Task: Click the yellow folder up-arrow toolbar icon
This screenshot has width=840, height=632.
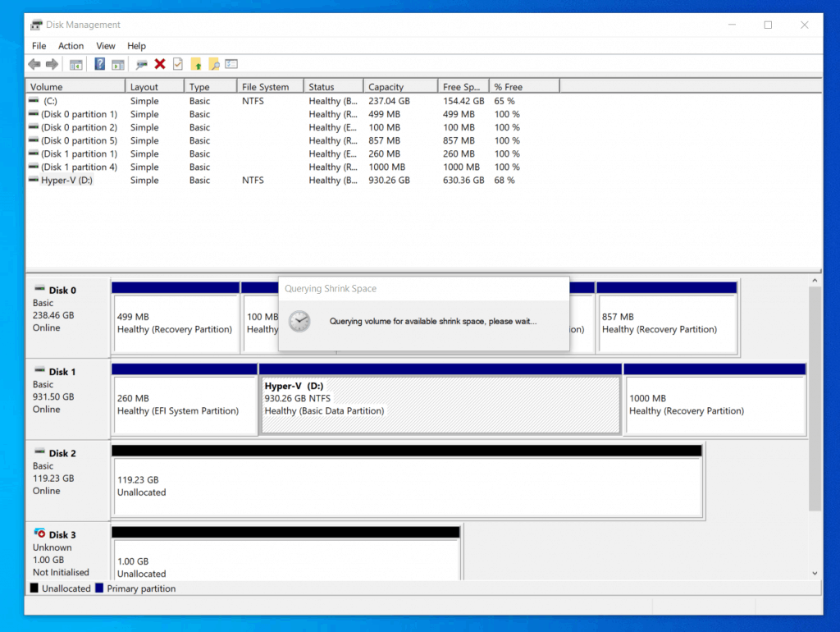Action: (x=195, y=64)
